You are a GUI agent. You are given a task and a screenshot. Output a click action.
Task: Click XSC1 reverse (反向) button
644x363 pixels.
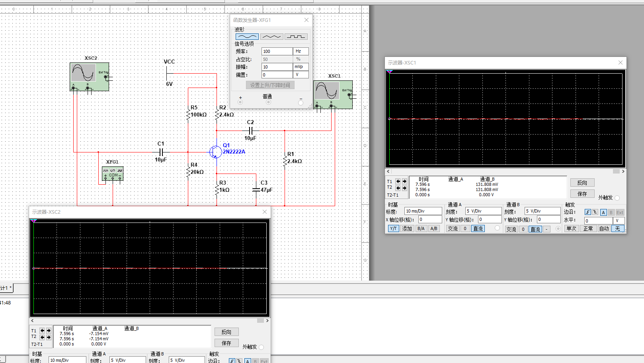coord(582,183)
